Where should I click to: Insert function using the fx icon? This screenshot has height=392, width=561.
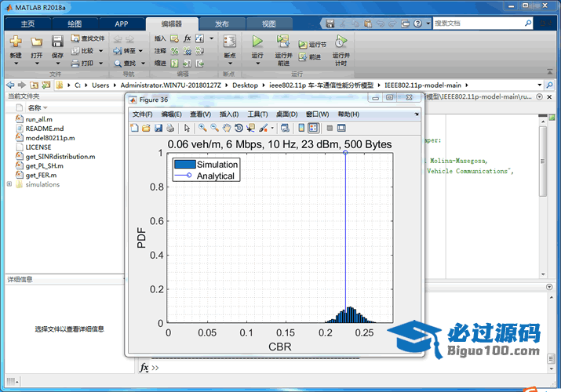(x=187, y=38)
